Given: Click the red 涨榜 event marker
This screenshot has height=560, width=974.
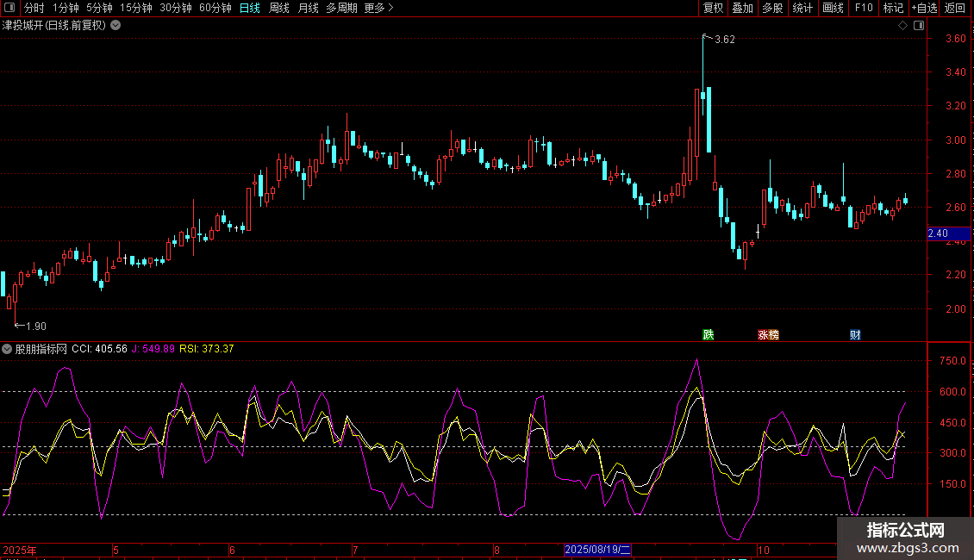Looking at the screenshot, I should click(768, 334).
